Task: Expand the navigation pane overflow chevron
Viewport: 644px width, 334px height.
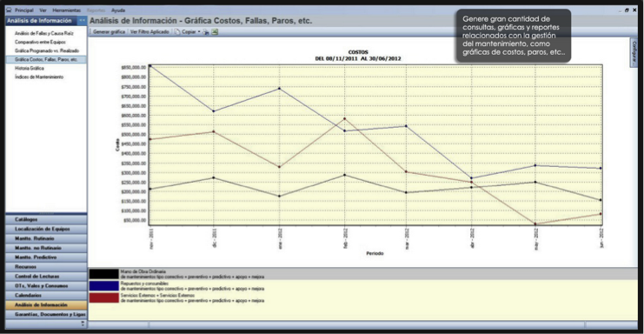Action: point(83,324)
